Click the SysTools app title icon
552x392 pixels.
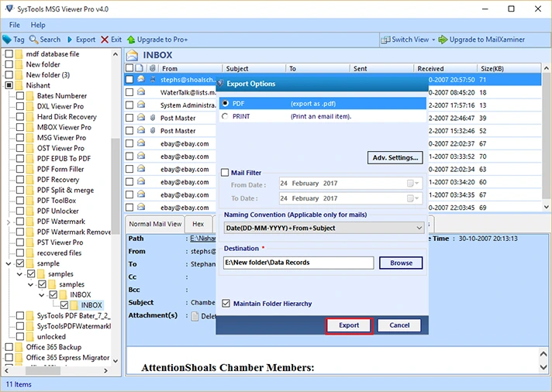(9, 9)
